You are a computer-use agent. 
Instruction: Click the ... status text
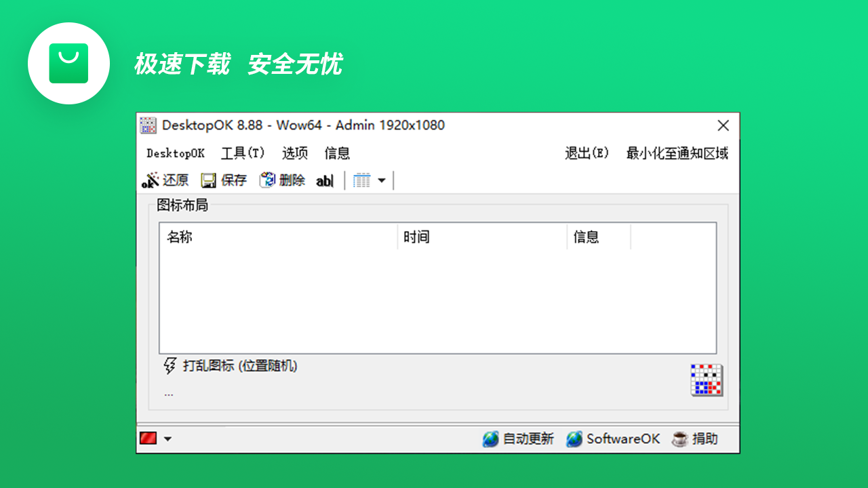click(168, 394)
